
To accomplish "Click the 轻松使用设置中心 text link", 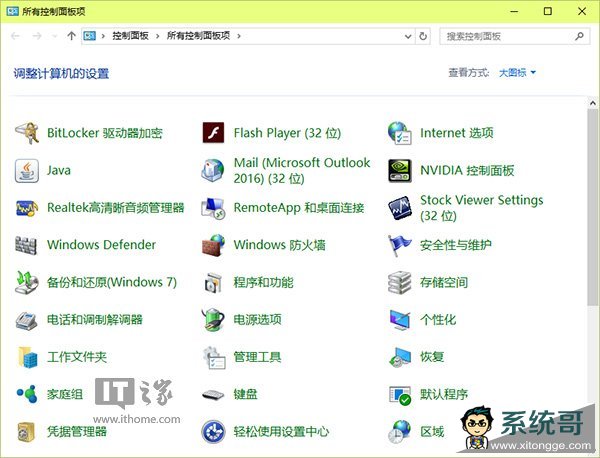I will tap(281, 432).
